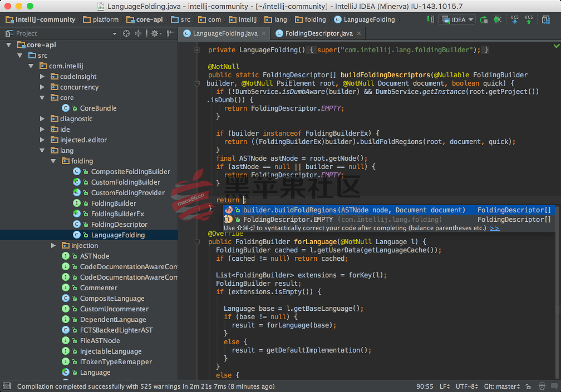
Task: Click the VCS Commit Changes icon
Action: [x=529, y=19]
